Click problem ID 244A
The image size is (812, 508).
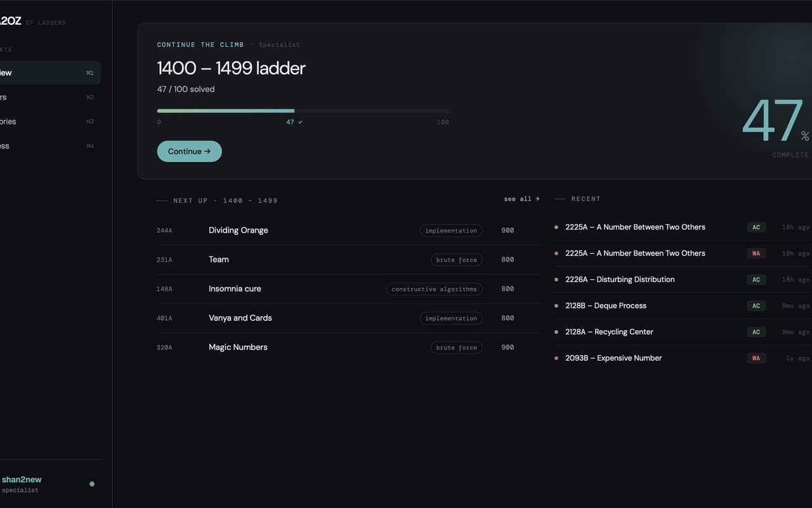[164, 231]
